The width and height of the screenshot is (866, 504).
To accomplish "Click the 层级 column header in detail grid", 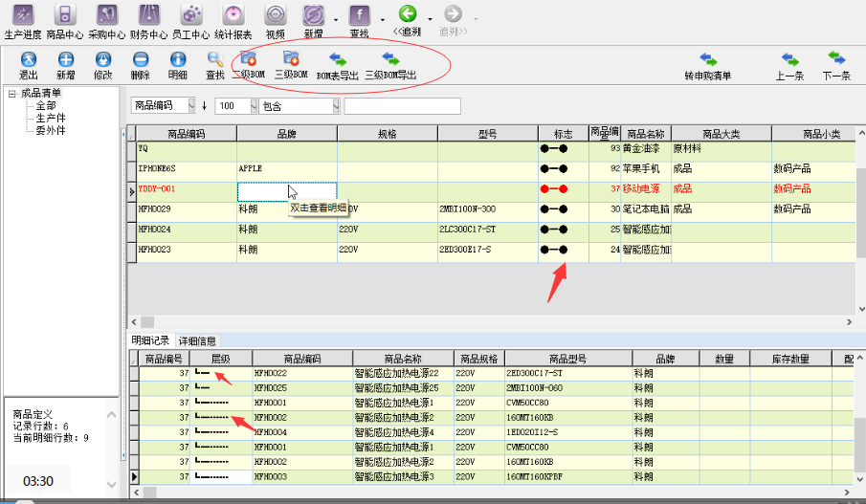I will click(221, 359).
